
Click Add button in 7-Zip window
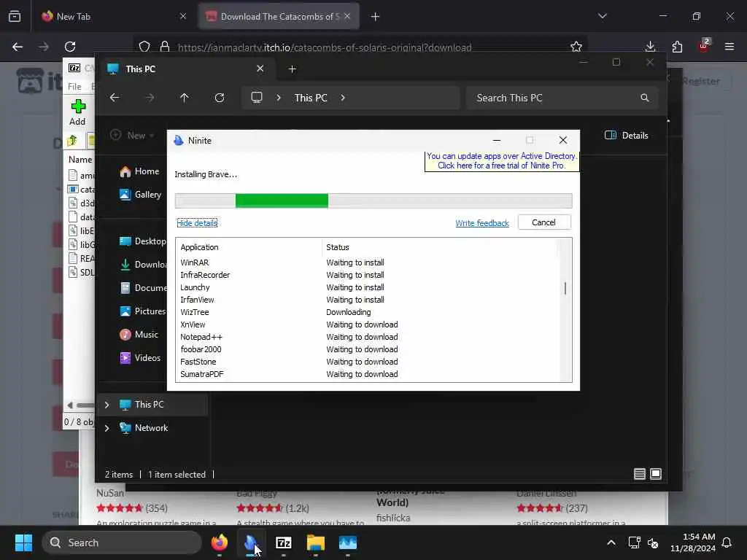(77, 112)
